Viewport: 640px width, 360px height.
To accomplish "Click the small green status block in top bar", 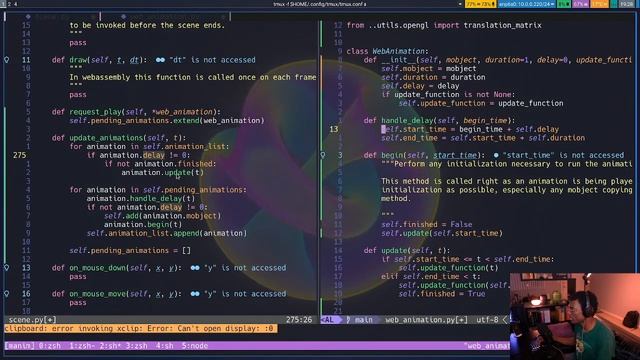I will click(x=564, y=4).
